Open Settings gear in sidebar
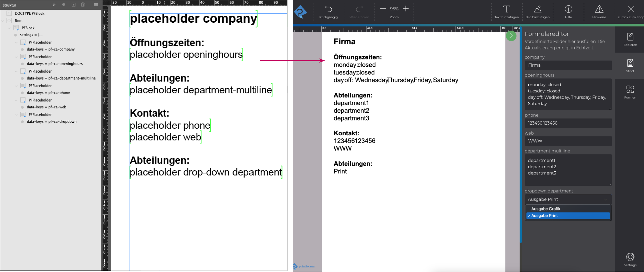Screen dimensions: 644x272 point(630,257)
